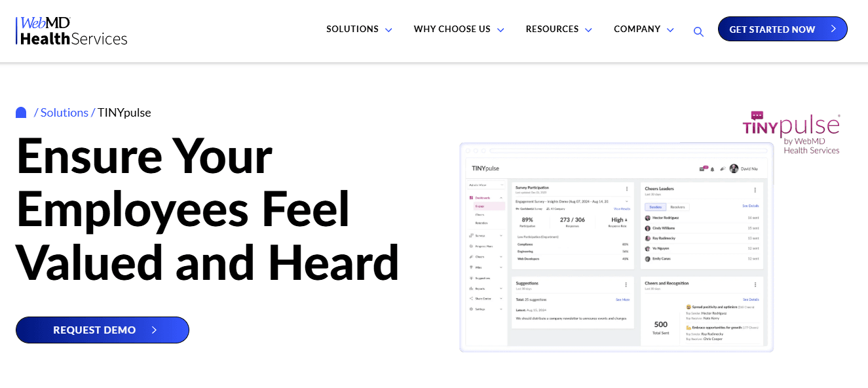Open Engagement Survey selector chevron in preview
868x388 pixels.
click(x=626, y=201)
